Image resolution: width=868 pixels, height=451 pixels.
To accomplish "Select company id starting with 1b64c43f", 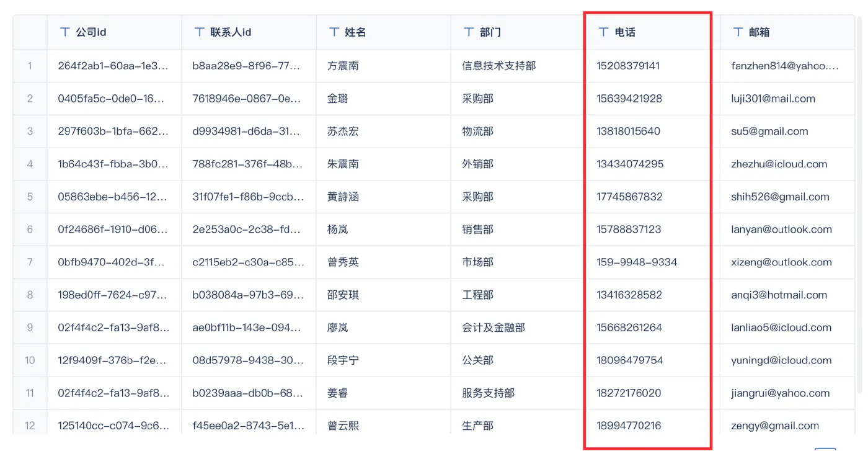I will tap(113, 164).
